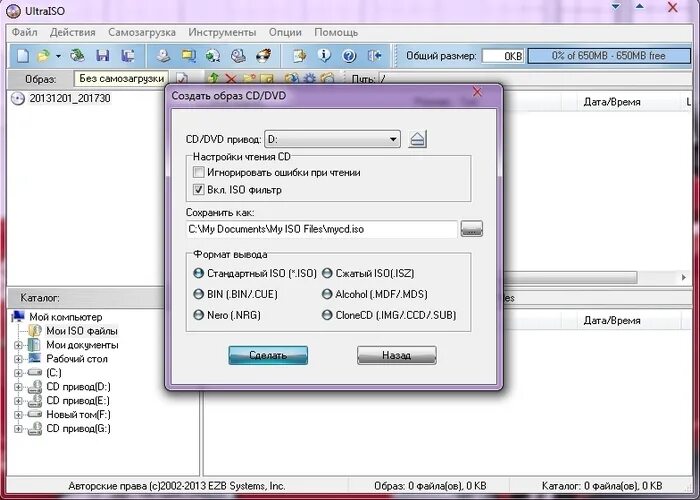
Task: Click the Назад button
Action: point(396,355)
